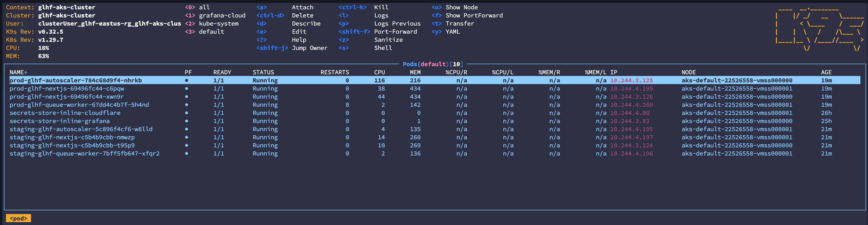The image size is (868, 225).
Task: Click IP address 10.244.4.200
Action: pyautogui.click(x=631, y=105)
